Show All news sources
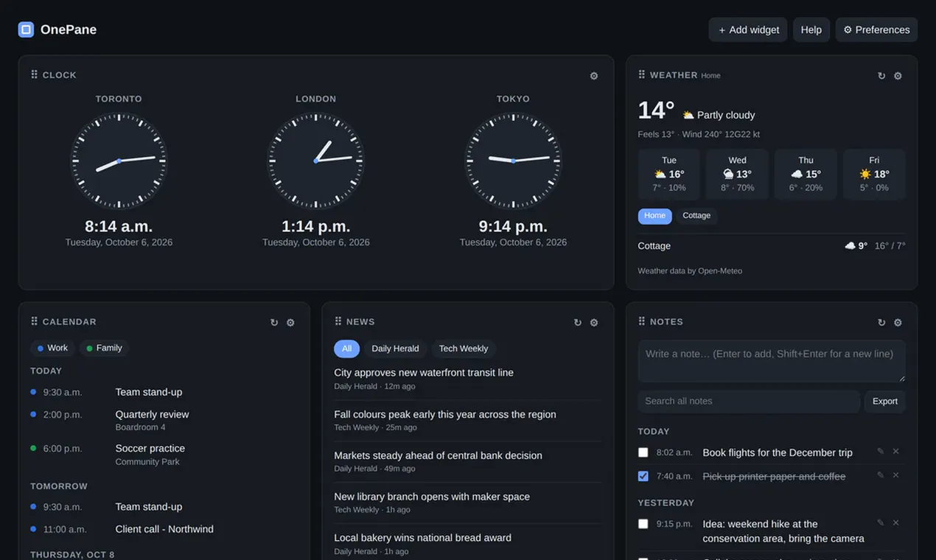The image size is (936, 560). click(346, 349)
